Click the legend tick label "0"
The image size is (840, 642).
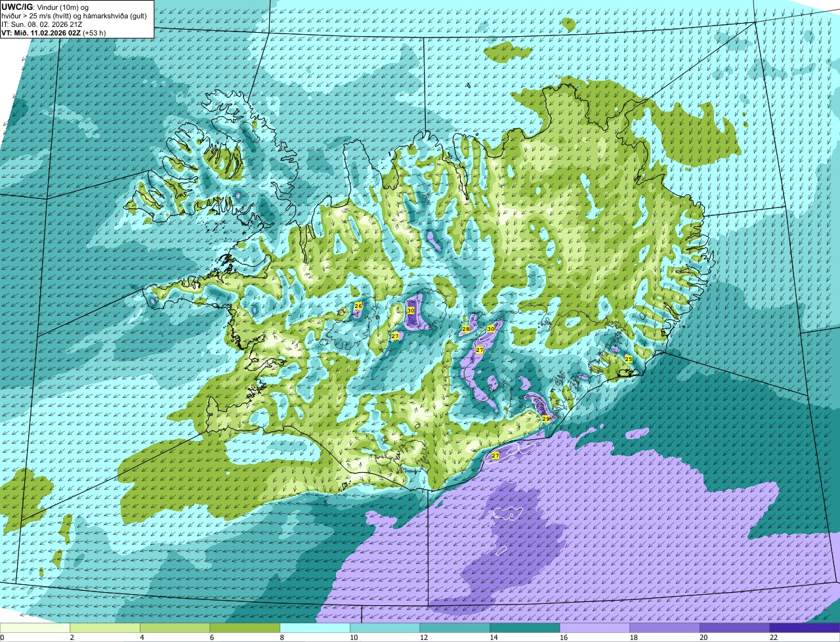click(x=3, y=637)
